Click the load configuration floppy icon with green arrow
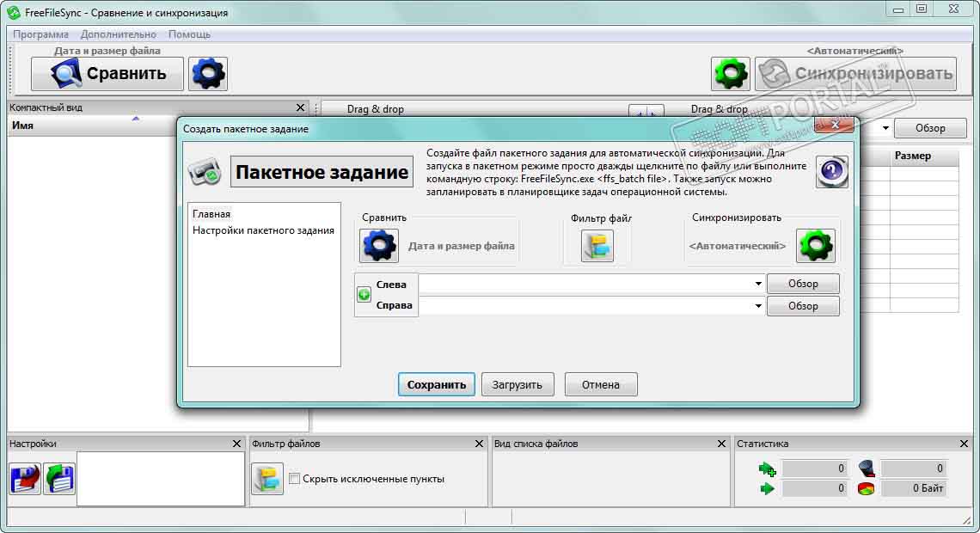Viewport: 980px width, 533px height. point(59,479)
